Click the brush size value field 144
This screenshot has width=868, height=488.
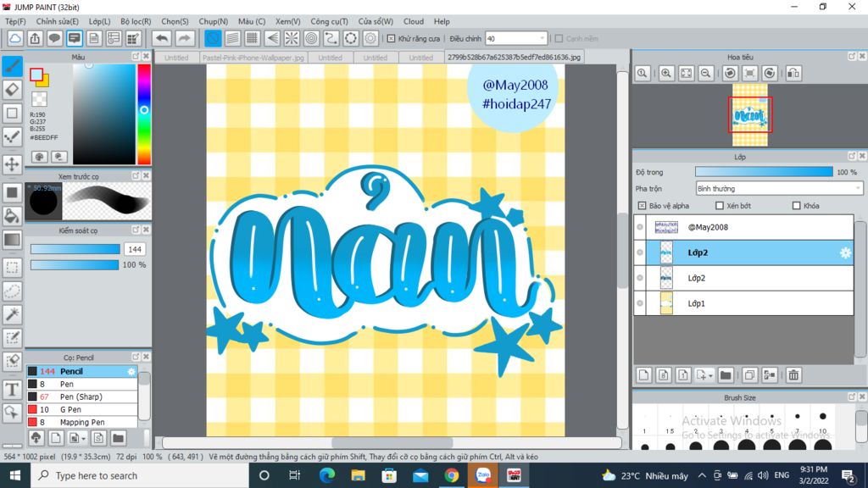135,250
